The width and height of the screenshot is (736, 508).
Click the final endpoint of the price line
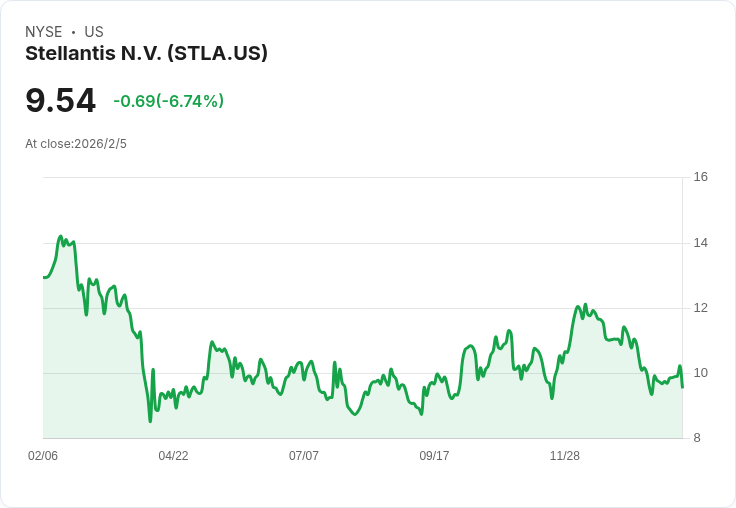682,387
